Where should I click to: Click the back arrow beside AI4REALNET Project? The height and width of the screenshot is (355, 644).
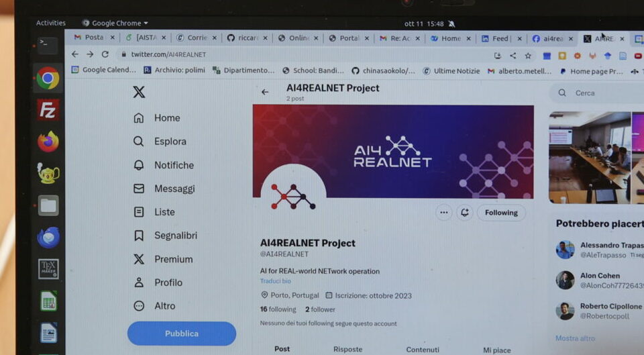point(265,92)
